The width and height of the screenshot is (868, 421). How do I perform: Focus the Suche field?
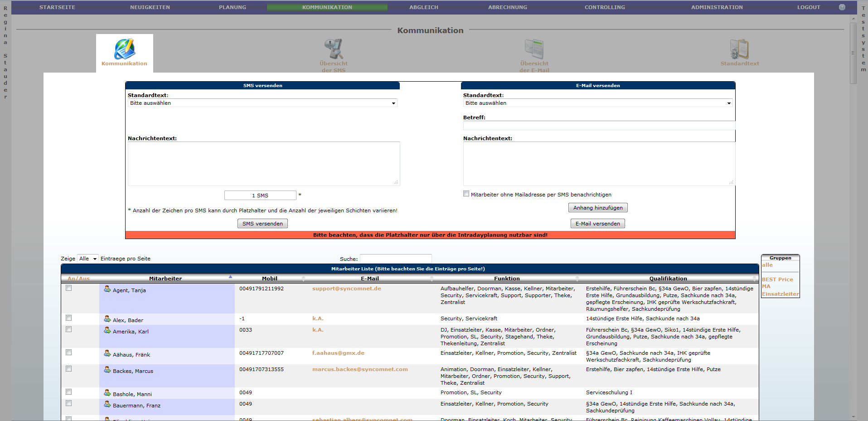[396, 259]
